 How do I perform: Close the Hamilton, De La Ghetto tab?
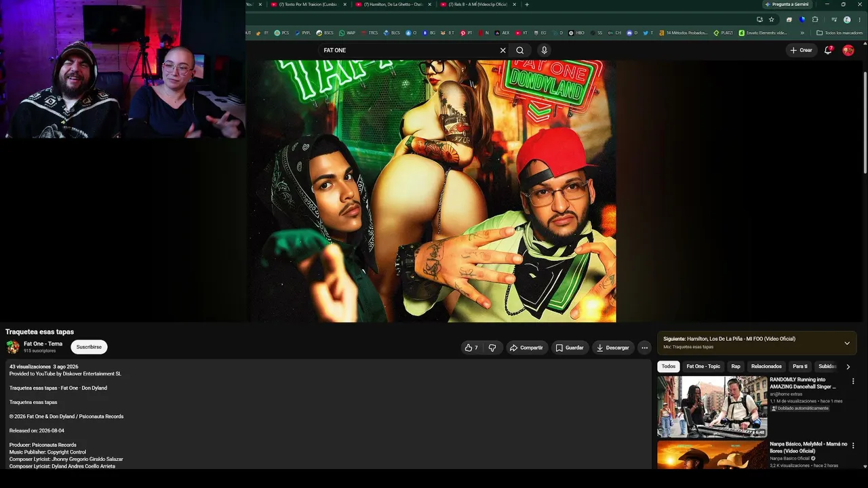click(x=429, y=4)
